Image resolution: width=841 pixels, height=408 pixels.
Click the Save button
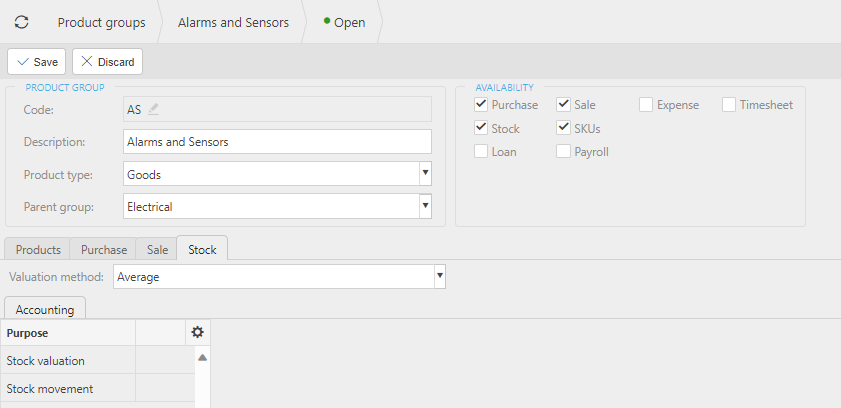point(37,62)
